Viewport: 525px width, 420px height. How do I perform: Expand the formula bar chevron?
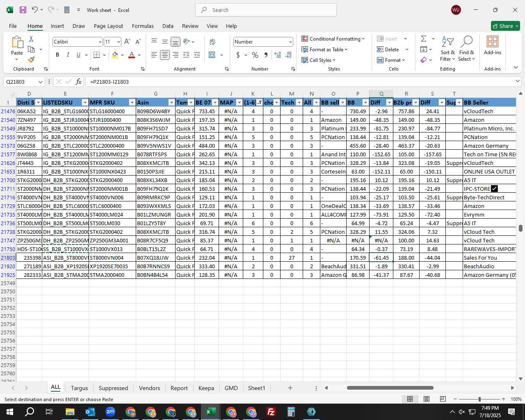(517, 81)
